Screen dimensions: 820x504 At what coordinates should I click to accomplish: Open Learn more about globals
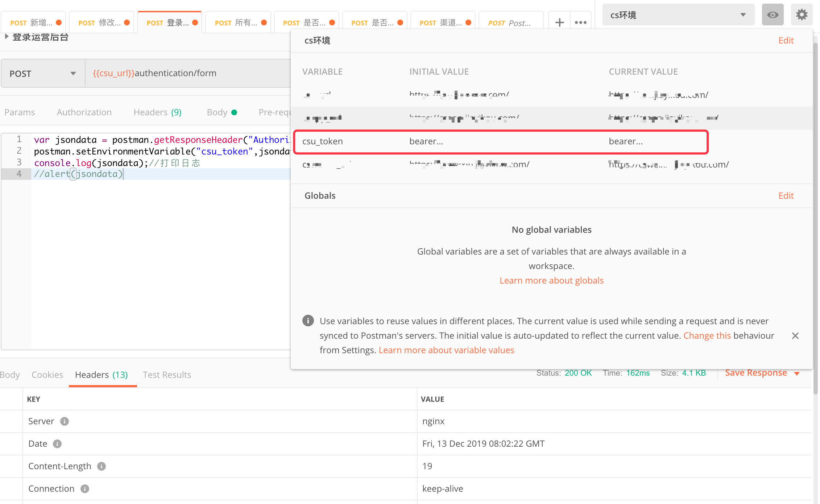tap(551, 280)
